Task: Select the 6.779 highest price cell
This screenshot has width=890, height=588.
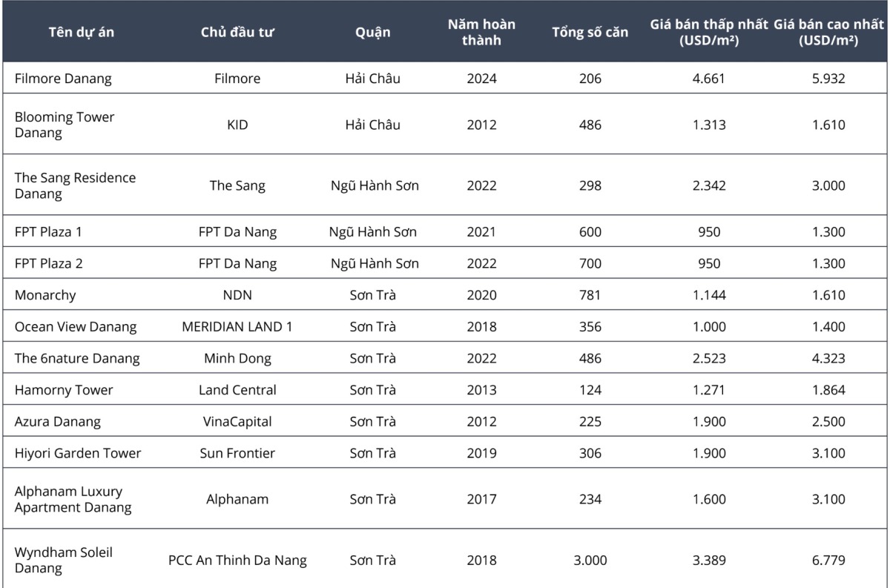Action: (x=828, y=561)
